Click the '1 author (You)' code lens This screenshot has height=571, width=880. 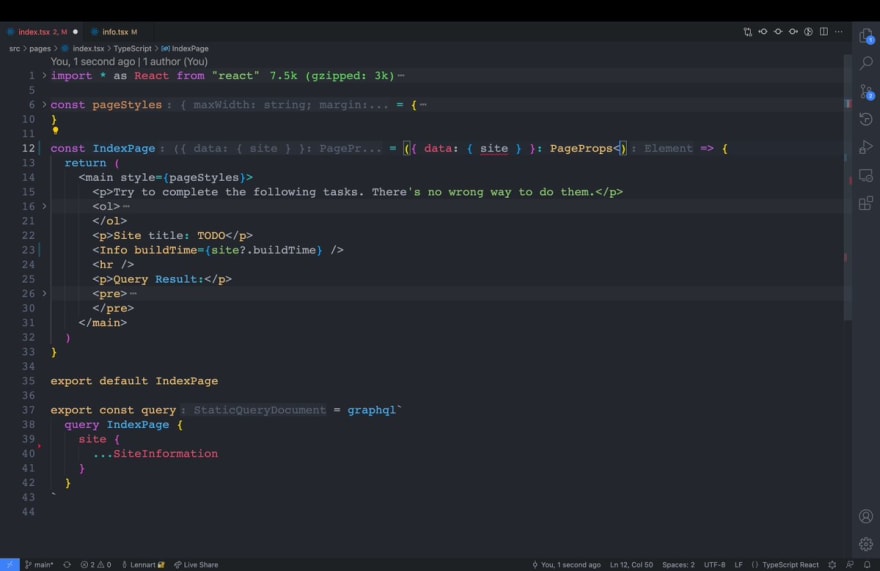(x=175, y=61)
